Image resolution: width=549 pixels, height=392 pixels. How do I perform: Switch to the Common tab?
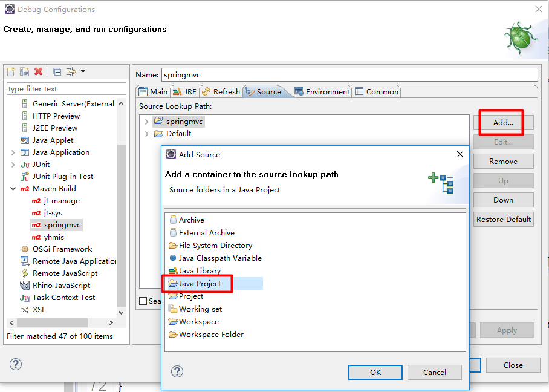tap(377, 92)
